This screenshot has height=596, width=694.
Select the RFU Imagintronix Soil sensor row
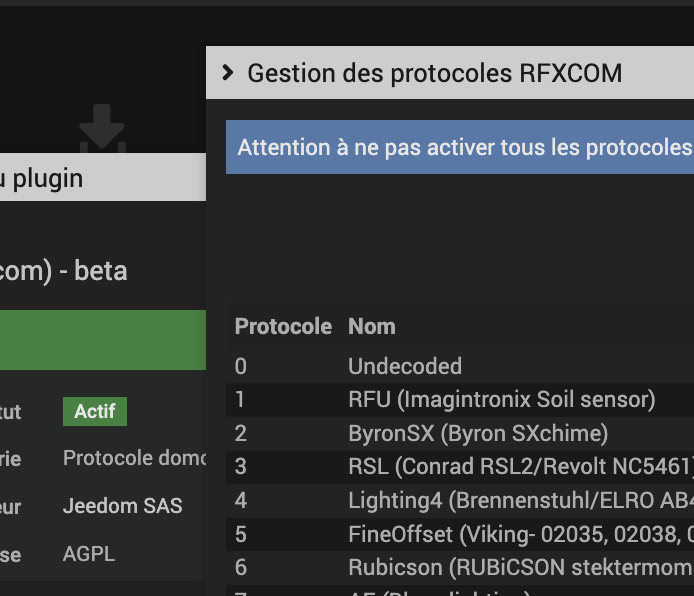coord(501,400)
